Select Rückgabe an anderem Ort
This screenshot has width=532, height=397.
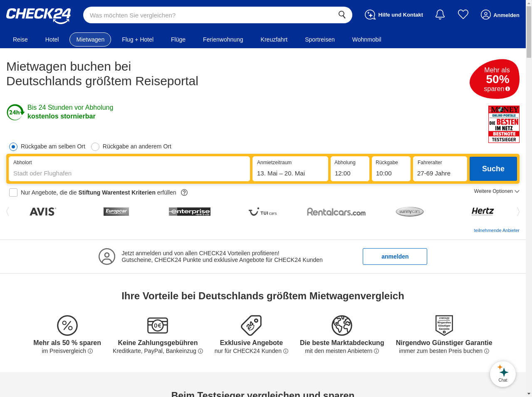tap(95, 147)
